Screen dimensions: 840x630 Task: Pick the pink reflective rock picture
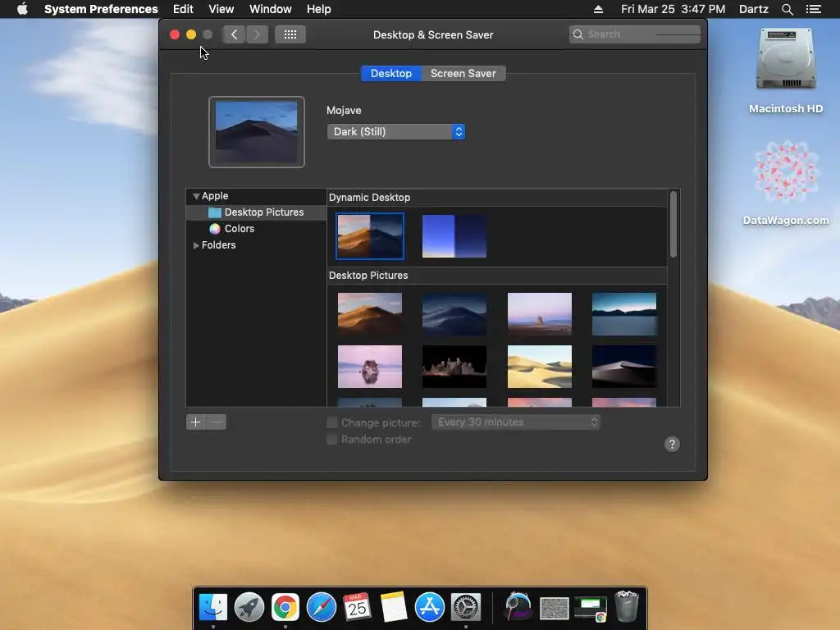tap(370, 367)
